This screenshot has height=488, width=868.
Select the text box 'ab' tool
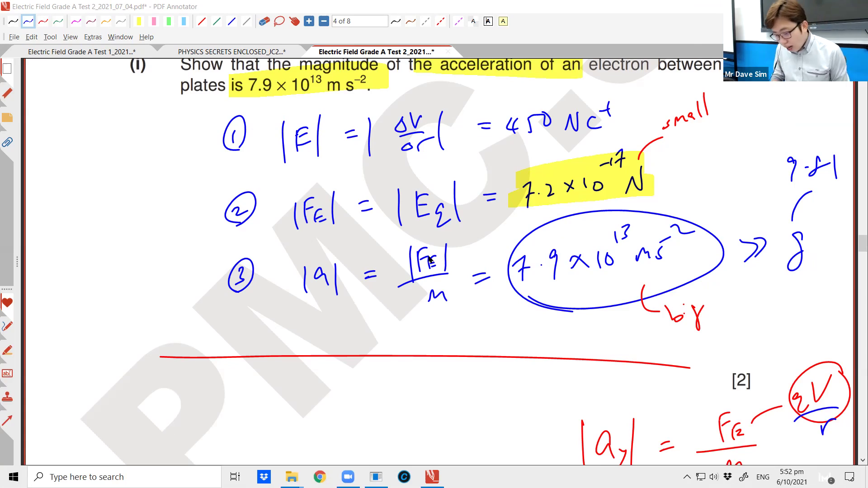coord(7,373)
